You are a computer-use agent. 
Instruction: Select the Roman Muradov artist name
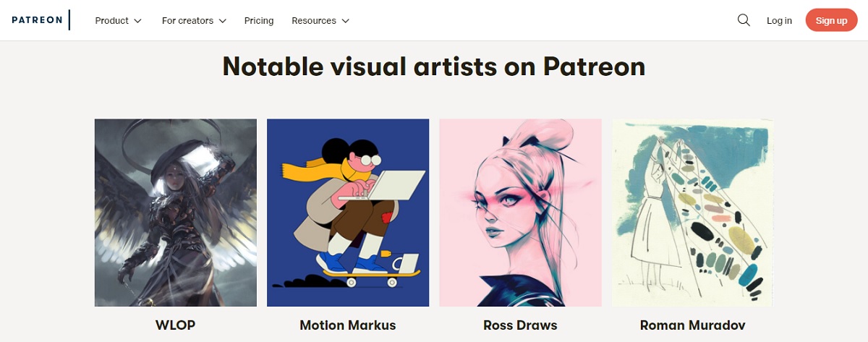[x=692, y=325]
